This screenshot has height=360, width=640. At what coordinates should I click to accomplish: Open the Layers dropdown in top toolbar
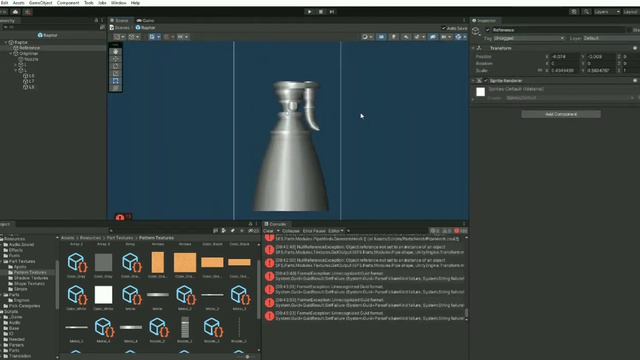(x=607, y=12)
